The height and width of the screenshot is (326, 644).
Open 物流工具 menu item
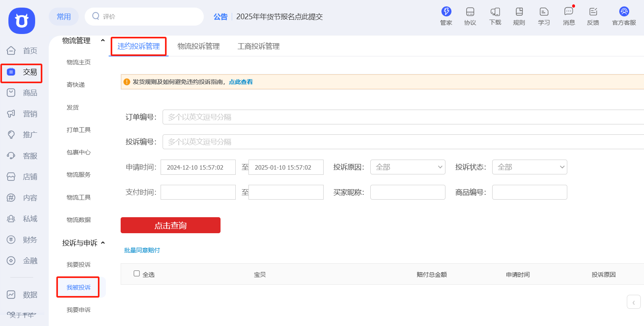point(79,198)
